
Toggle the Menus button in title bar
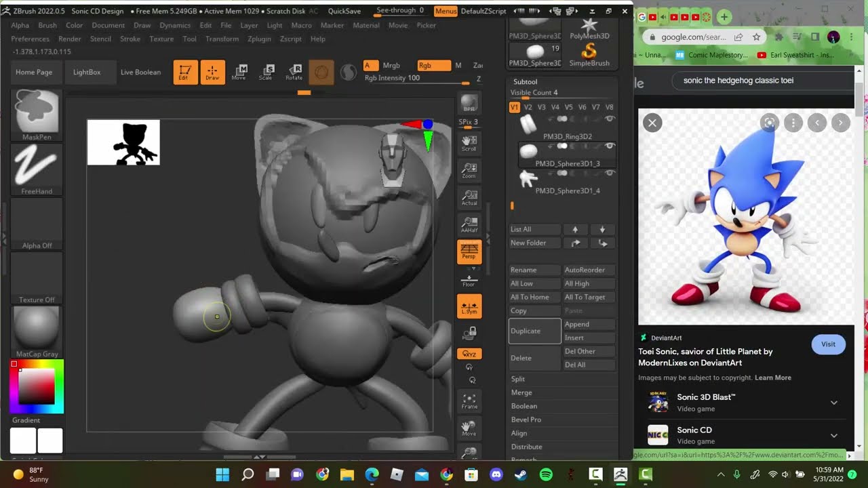(446, 12)
